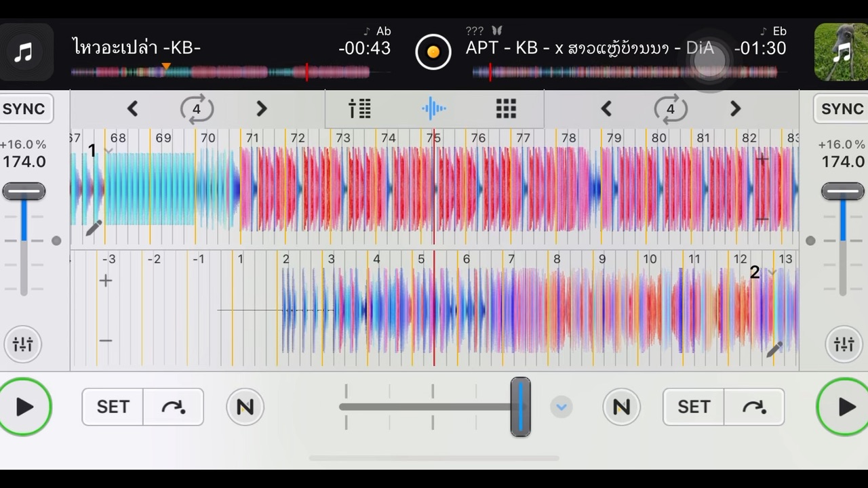Image resolution: width=868 pixels, height=488 pixels.
Task: Tap the center record button
Action: coord(433,52)
